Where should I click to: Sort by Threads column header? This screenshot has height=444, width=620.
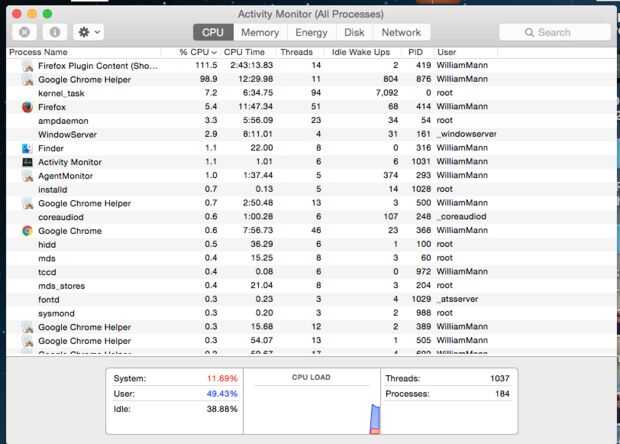click(297, 52)
